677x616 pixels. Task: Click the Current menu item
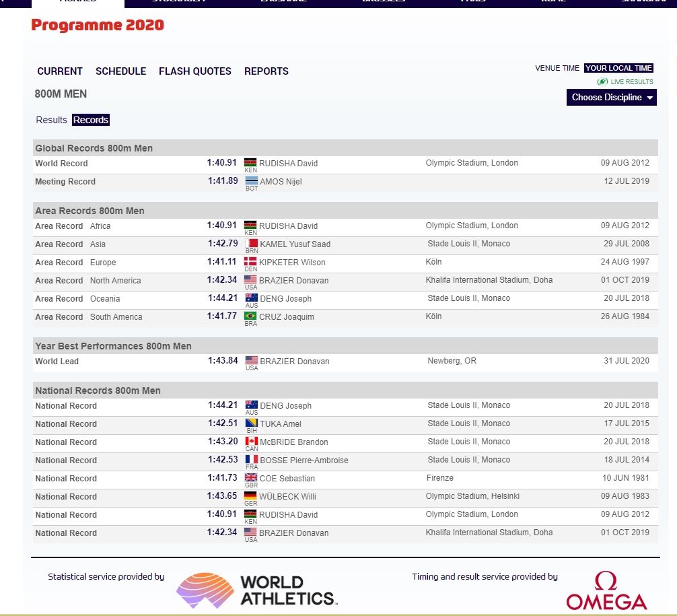pyautogui.click(x=60, y=71)
